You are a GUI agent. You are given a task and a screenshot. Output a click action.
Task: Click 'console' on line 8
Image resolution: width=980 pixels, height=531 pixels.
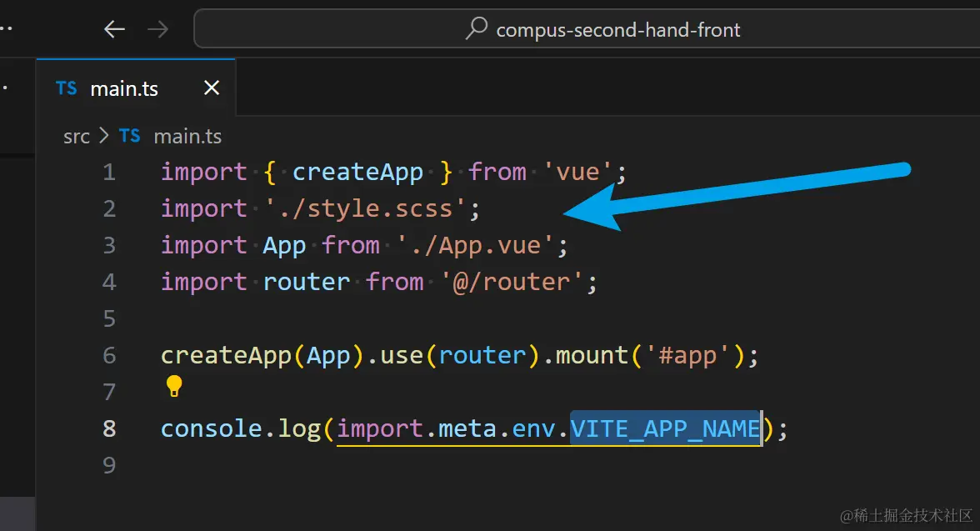[x=212, y=429]
